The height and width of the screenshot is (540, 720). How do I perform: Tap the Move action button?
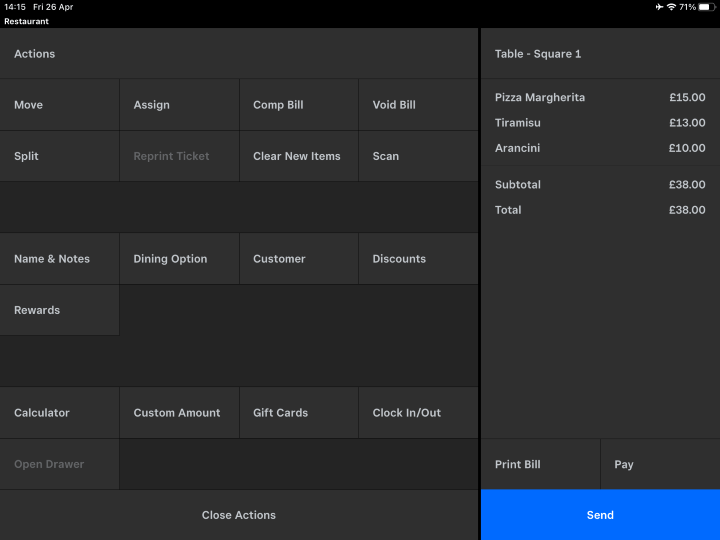[59, 105]
